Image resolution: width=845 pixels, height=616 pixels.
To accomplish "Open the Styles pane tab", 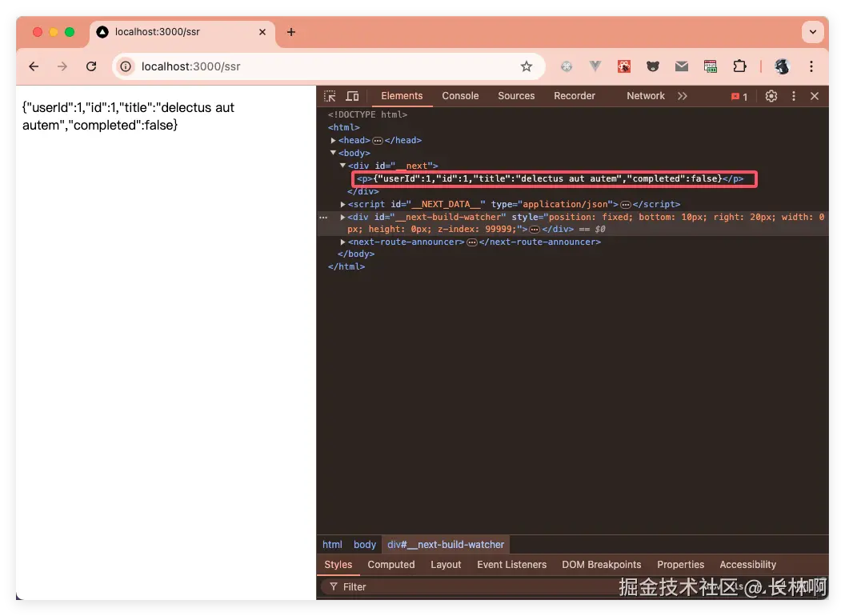I will 338,564.
